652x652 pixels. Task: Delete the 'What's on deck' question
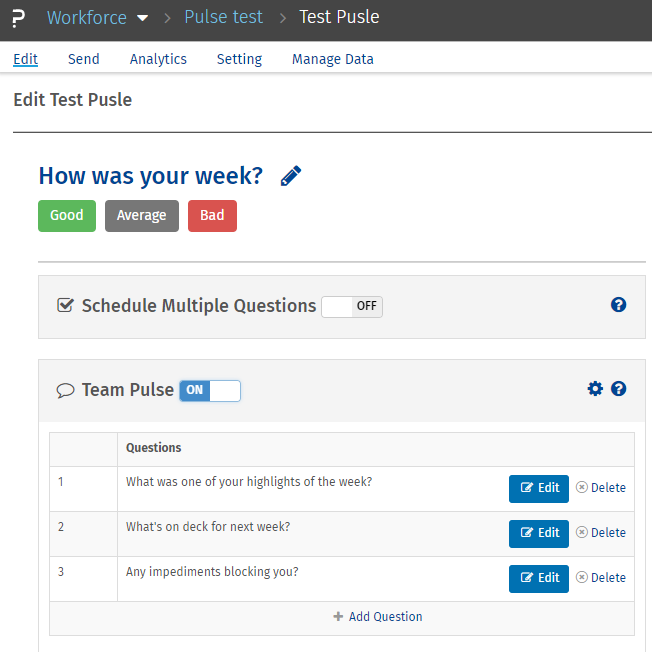pyautogui.click(x=601, y=533)
